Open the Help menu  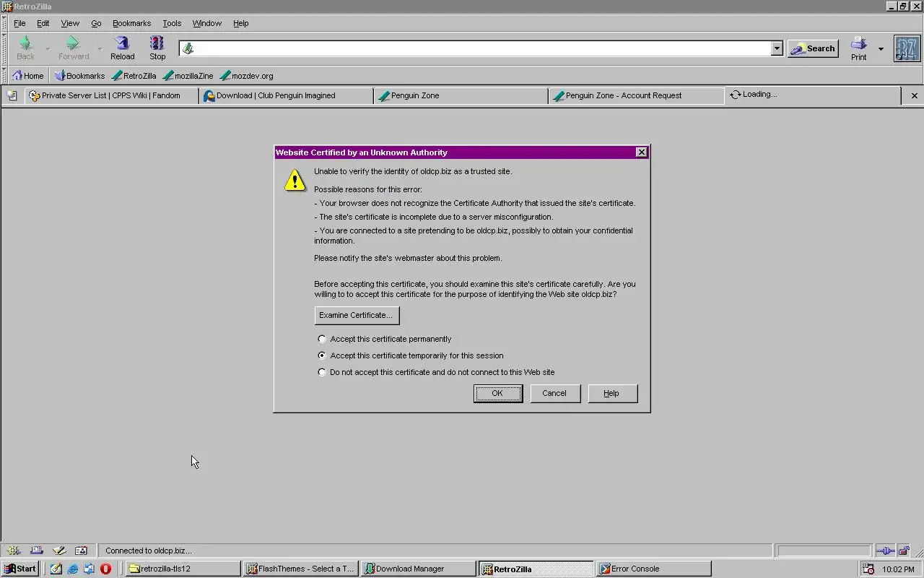tap(240, 23)
